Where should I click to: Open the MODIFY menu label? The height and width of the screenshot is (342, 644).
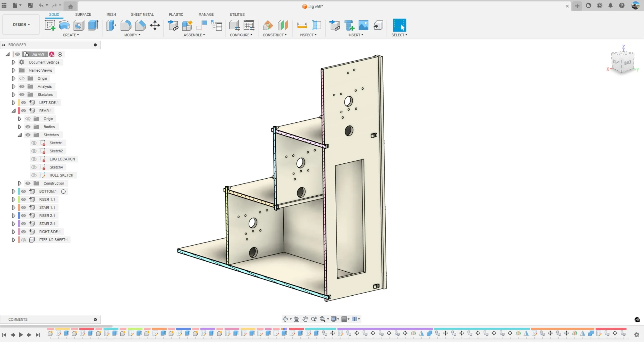[x=132, y=35]
